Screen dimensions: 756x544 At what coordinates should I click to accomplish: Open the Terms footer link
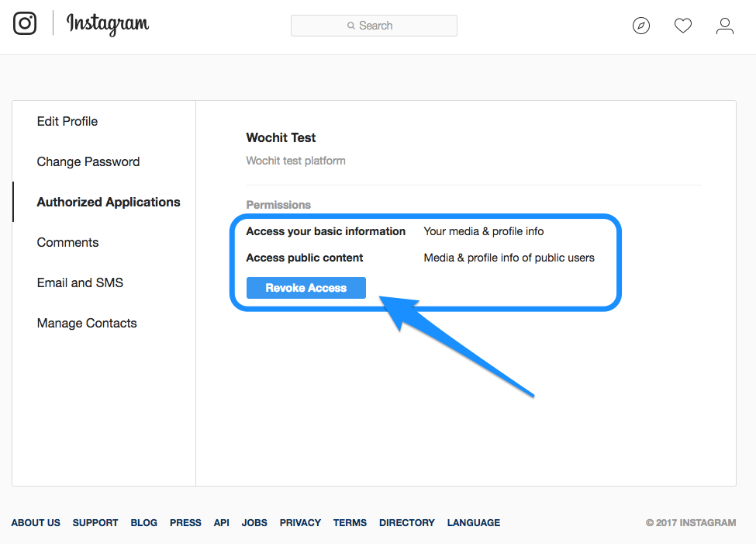[x=350, y=523]
